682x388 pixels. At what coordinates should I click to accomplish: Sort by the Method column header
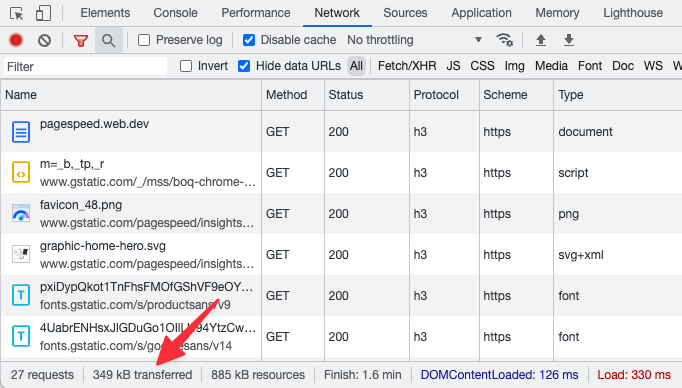(x=293, y=95)
